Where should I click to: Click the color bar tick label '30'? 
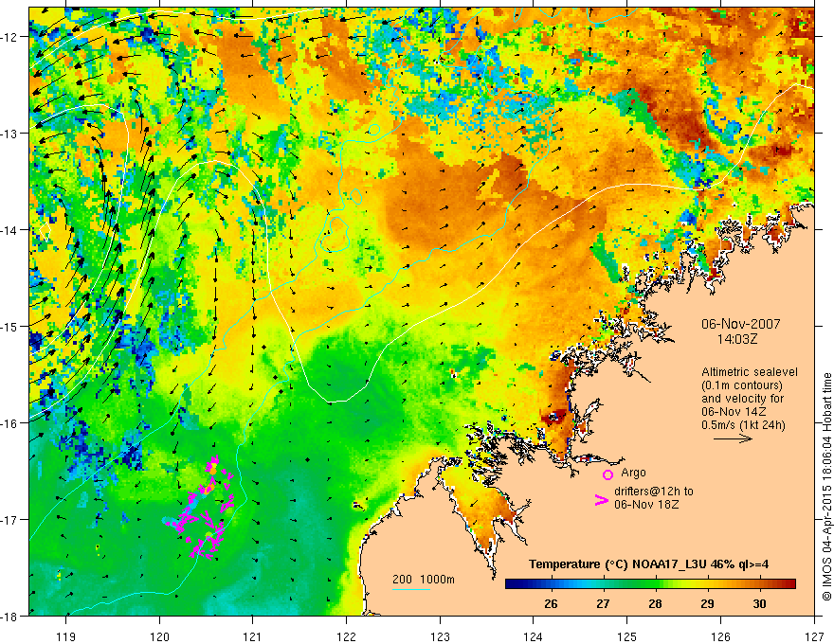point(759,604)
